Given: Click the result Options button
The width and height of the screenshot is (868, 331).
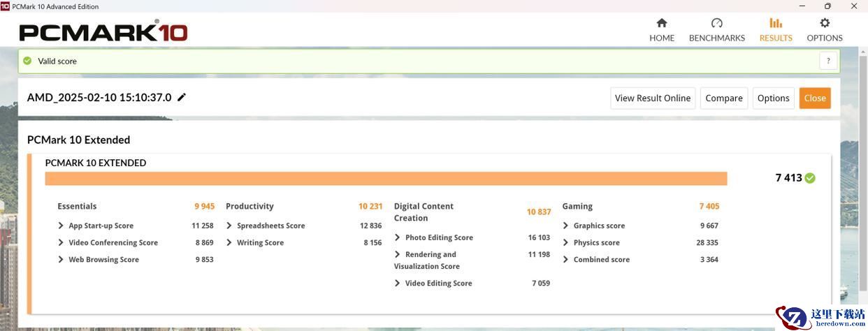Looking at the screenshot, I should point(774,98).
